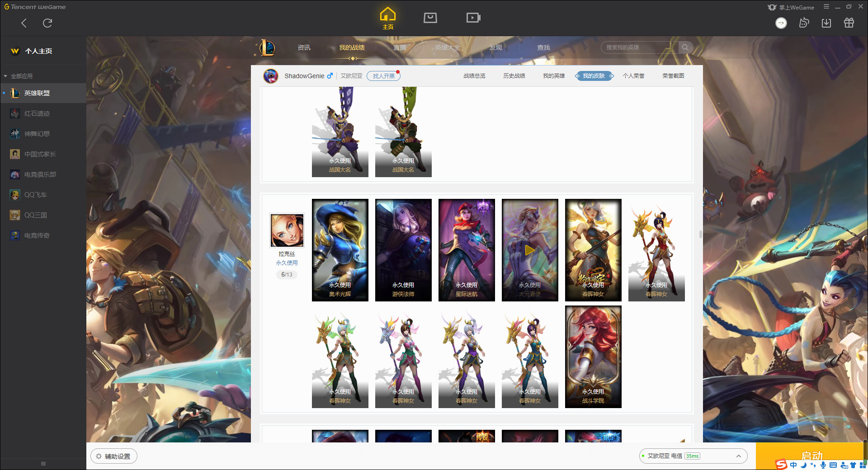Screen dimensions: 868x470
Task: Play the 大元素使 skin video
Action: click(530, 250)
